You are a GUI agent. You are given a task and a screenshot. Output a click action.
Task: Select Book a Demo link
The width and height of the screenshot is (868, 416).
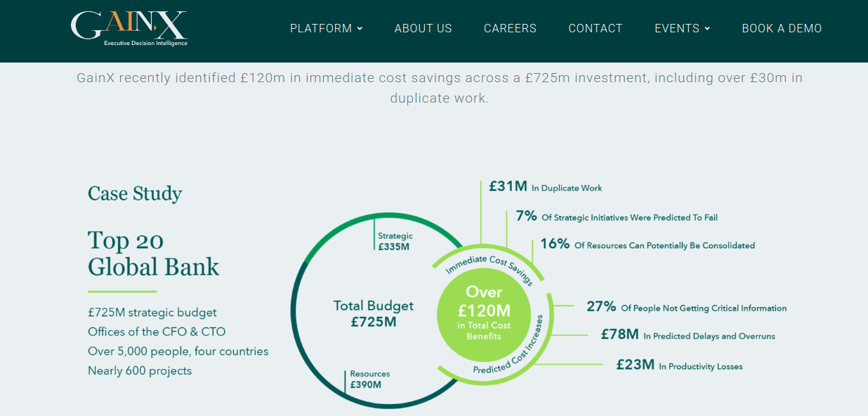click(x=782, y=29)
